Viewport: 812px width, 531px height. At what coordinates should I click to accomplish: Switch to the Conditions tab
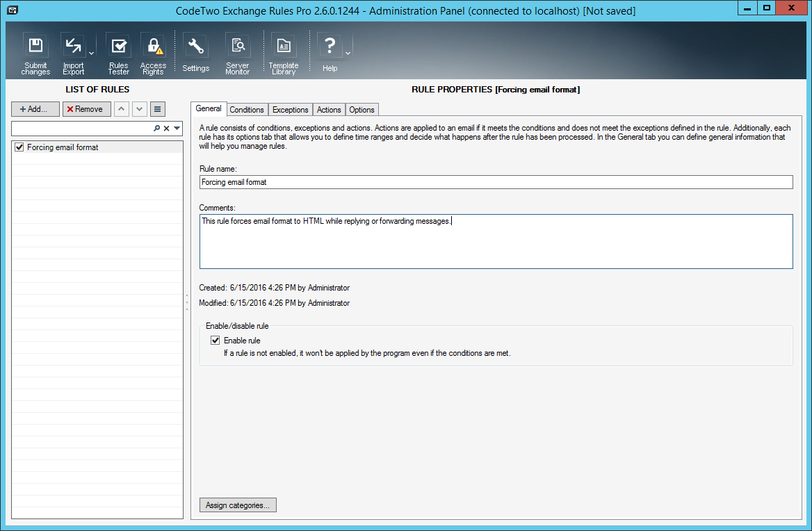pyautogui.click(x=247, y=110)
